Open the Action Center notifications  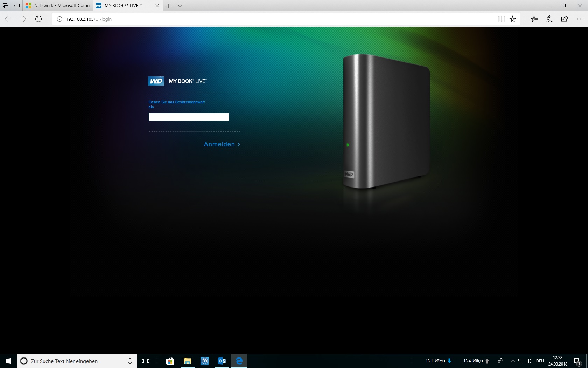[x=577, y=361]
